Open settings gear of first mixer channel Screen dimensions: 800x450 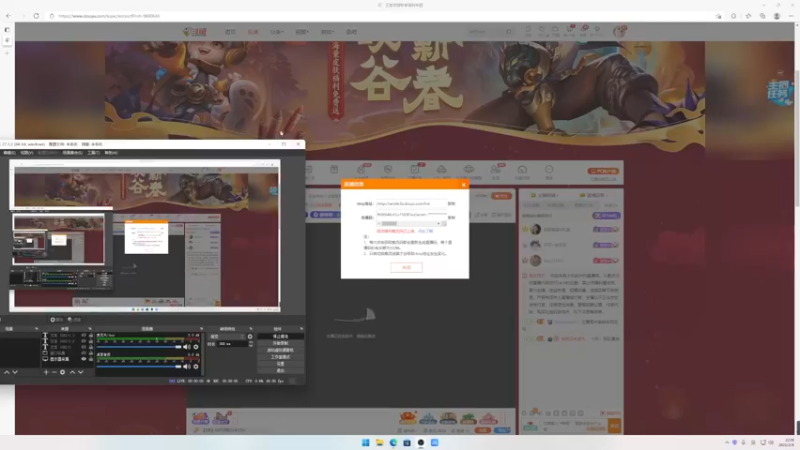coord(196,347)
